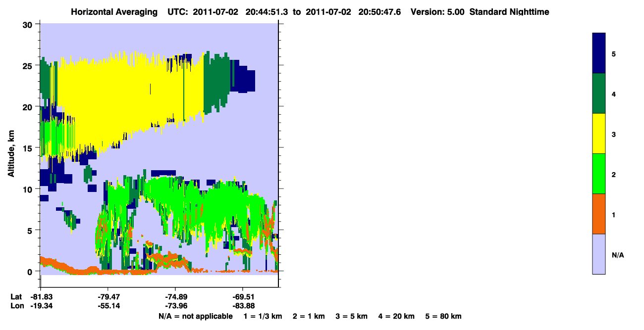Click the dark blue color bar segment labeled 5
The height and width of the screenshot is (330, 644).
click(599, 53)
